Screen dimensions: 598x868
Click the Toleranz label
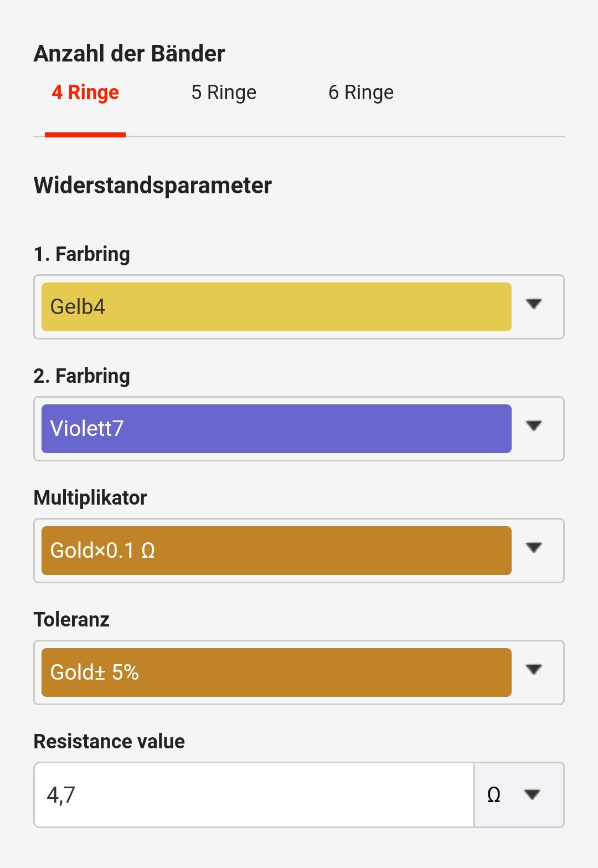(x=71, y=619)
